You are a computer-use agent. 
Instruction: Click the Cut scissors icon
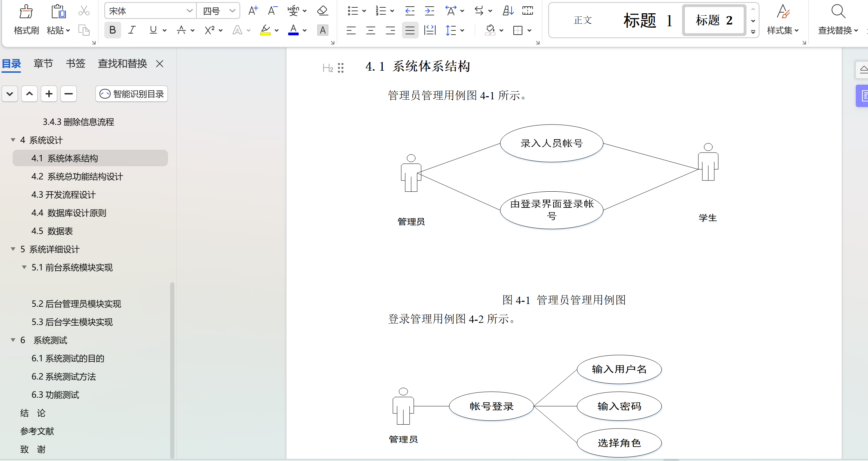84,11
